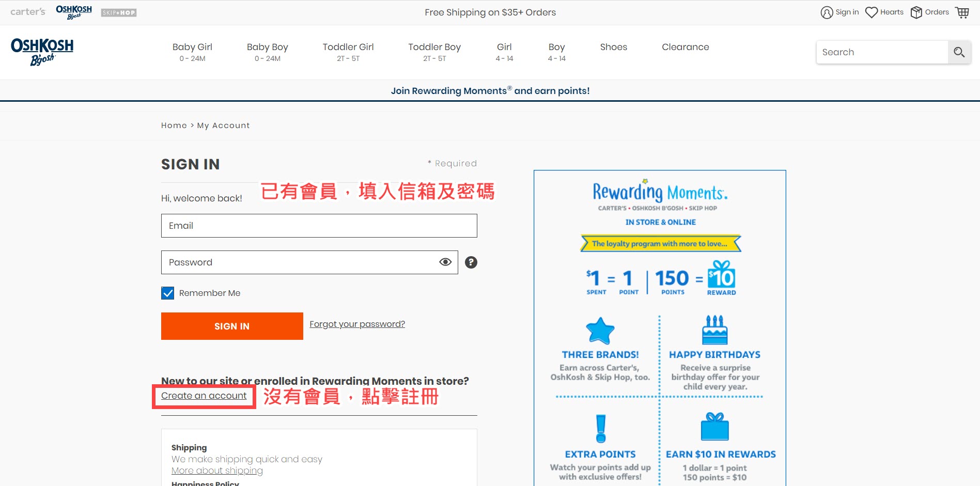Screen dimensions: 980x486
Task: Click the Sign in user icon
Action: (x=827, y=12)
